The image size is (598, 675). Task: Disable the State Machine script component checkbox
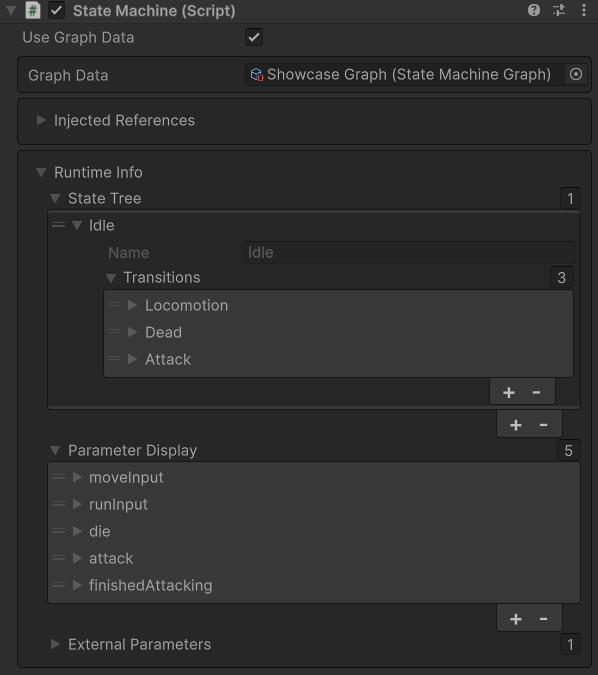(x=56, y=10)
